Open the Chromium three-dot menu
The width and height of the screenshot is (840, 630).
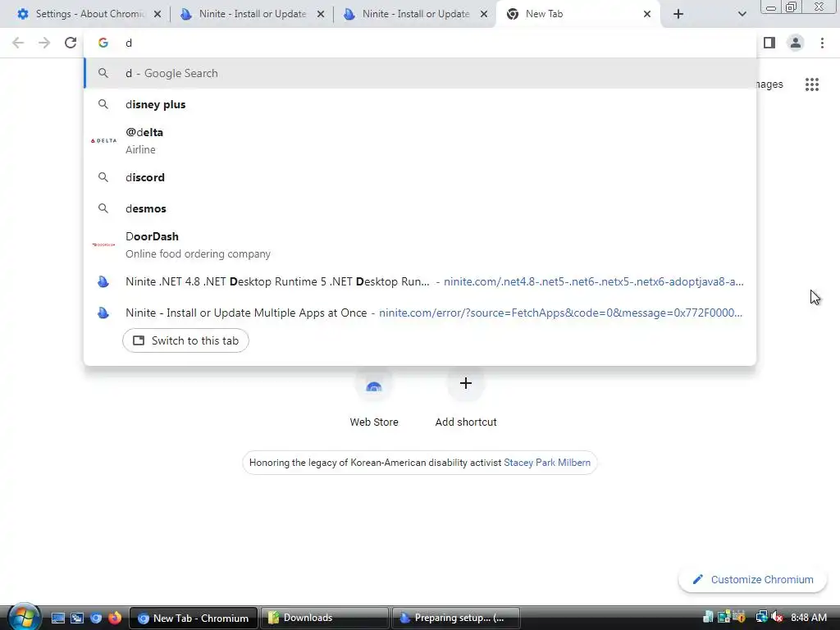822,43
